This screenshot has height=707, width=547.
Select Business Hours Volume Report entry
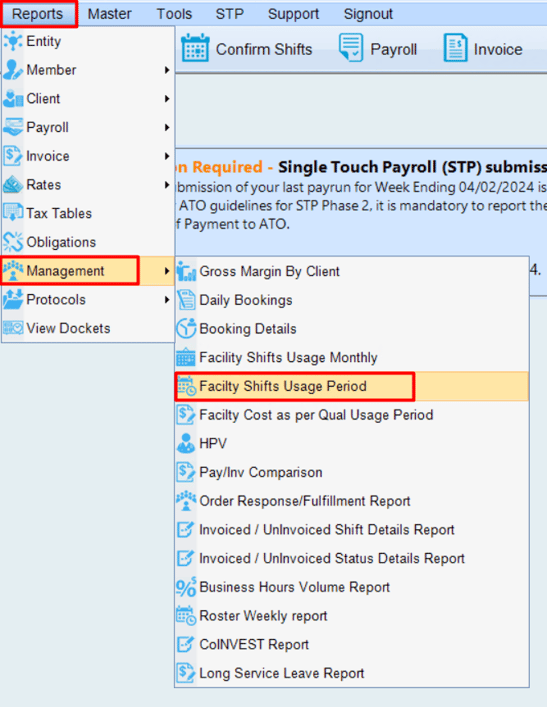click(352, 587)
